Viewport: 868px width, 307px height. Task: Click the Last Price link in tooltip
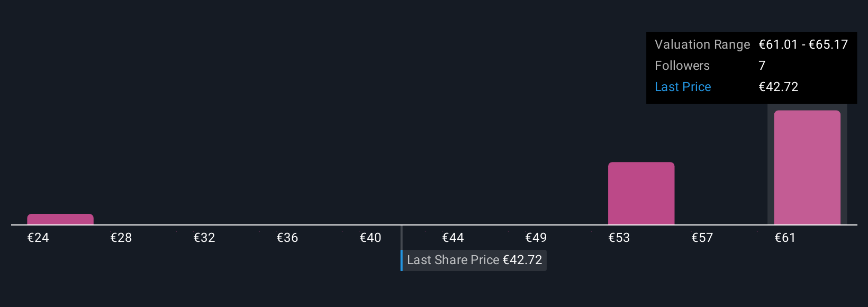click(683, 87)
